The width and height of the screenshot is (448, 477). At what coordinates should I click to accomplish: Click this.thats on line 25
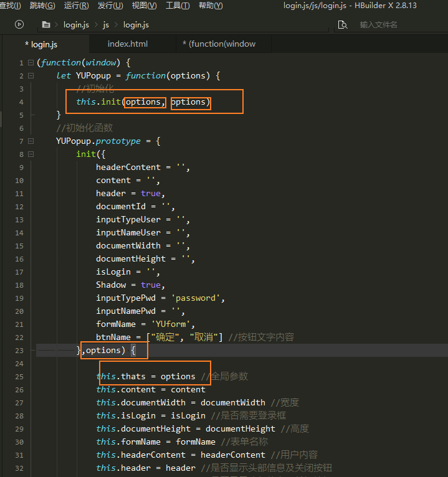pyautogui.click(x=121, y=377)
